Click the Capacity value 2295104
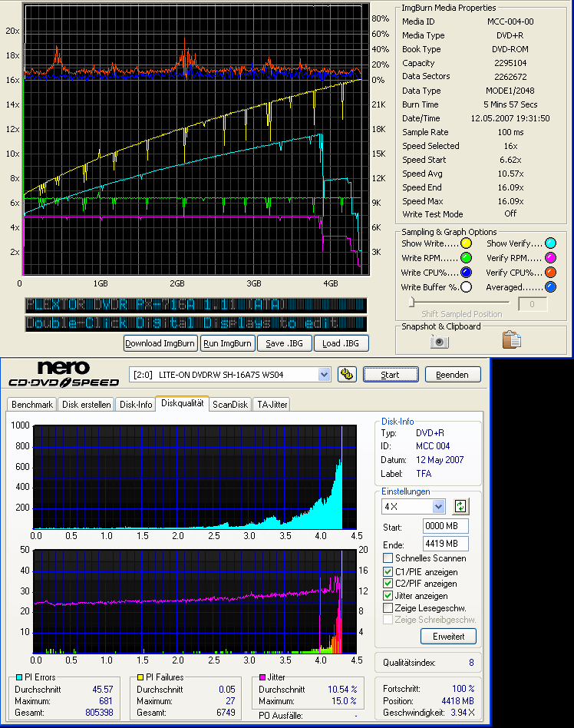 510,63
